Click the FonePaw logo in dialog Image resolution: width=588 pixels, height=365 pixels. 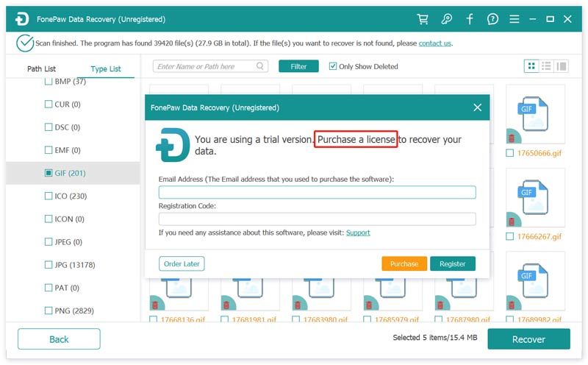pos(173,145)
